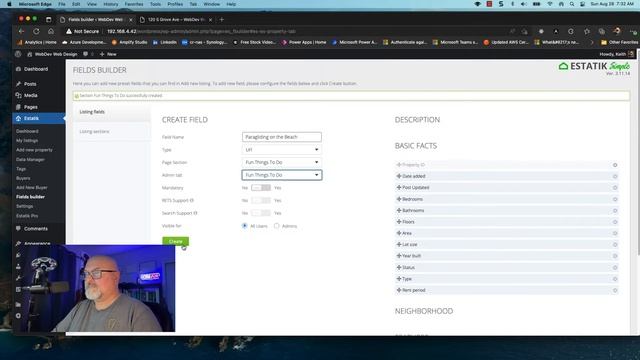Image resolution: width=640 pixels, height=360 pixels.
Task: Open the Apple menu
Action: (x=9, y=4)
